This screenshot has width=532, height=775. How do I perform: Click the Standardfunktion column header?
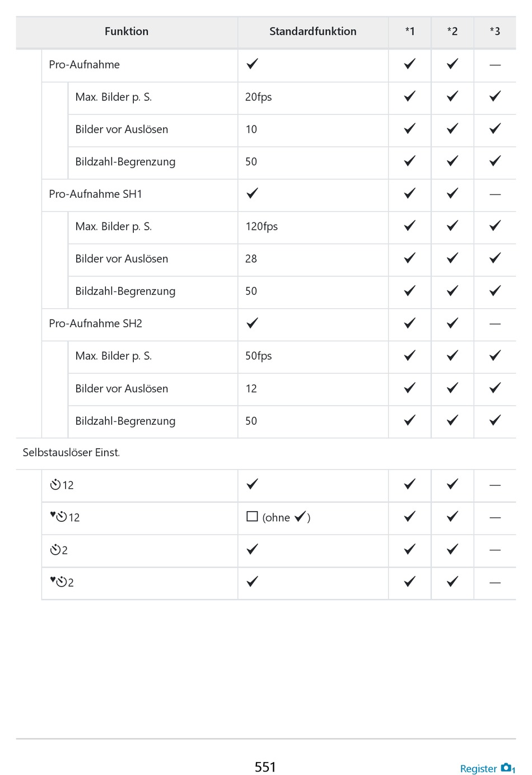click(x=312, y=31)
